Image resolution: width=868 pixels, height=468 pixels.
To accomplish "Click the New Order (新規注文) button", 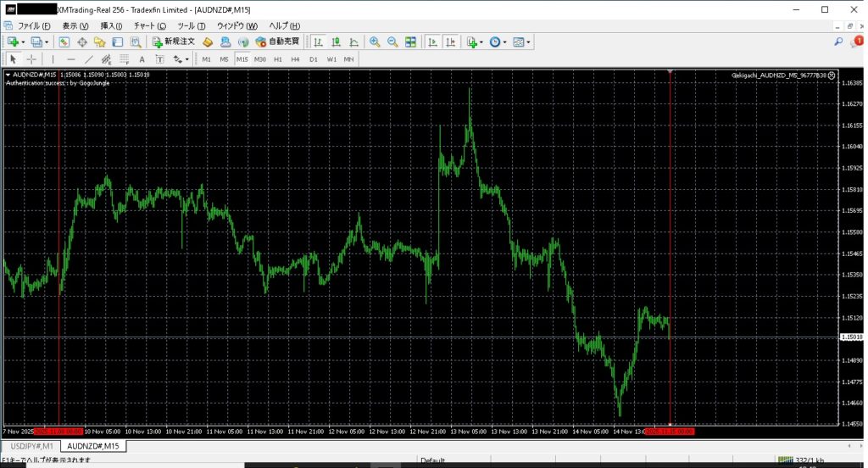I will pos(174,42).
